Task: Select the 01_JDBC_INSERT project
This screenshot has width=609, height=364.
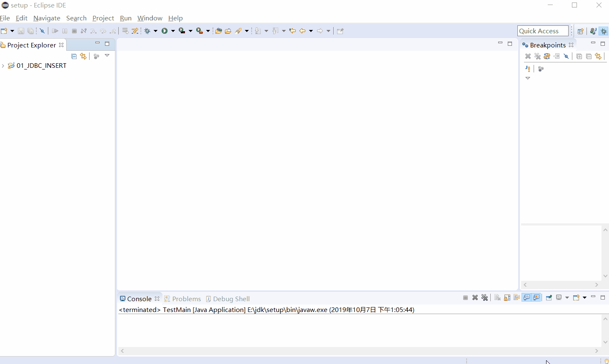Action: tap(41, 66)
